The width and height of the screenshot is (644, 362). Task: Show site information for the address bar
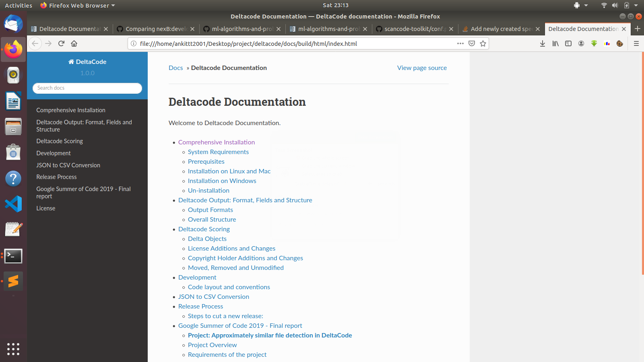pyautogui.click(x=134, y=43)
